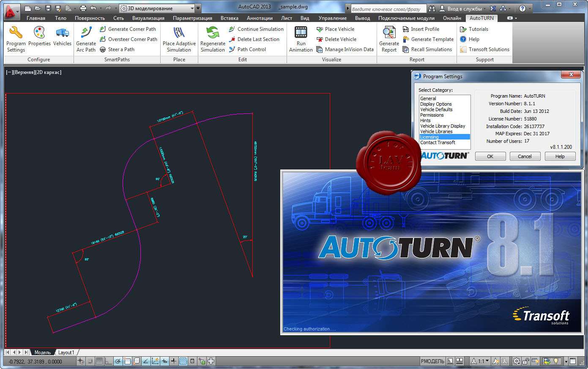Open Autodesk Exchange X icon
The height and width of the screenshot is (369, 588).
(492, 8)
